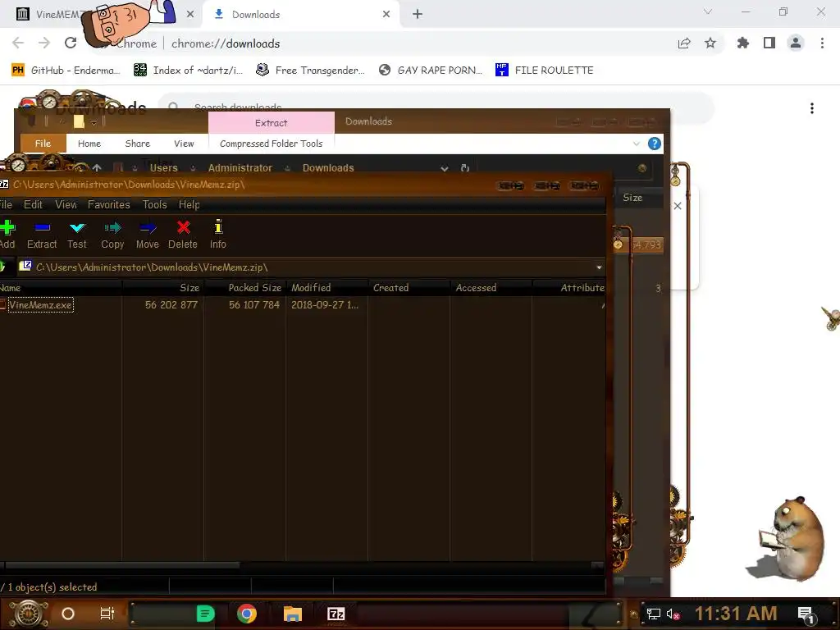The image size is (840, 630).
Task: Switch to Explorer's Home ribbon tab
Action: pos(89,144)
